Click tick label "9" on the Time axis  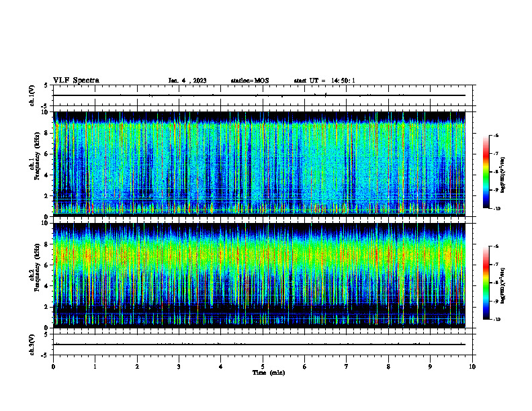point(430,367)
